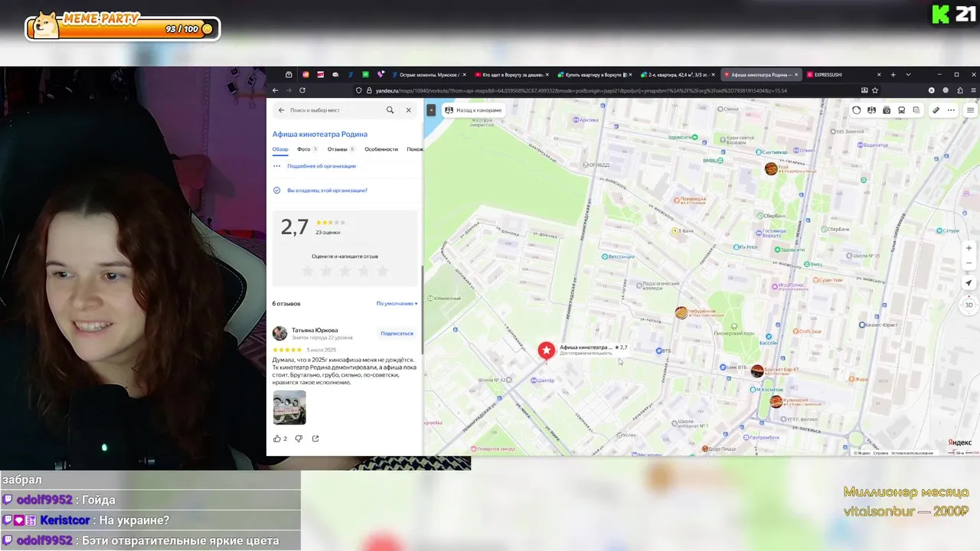This screenshot has width=980, height=551.
Task: Select the Баскет бар-67 map marker
Action: pyautogui.click(x=757, y=371)
